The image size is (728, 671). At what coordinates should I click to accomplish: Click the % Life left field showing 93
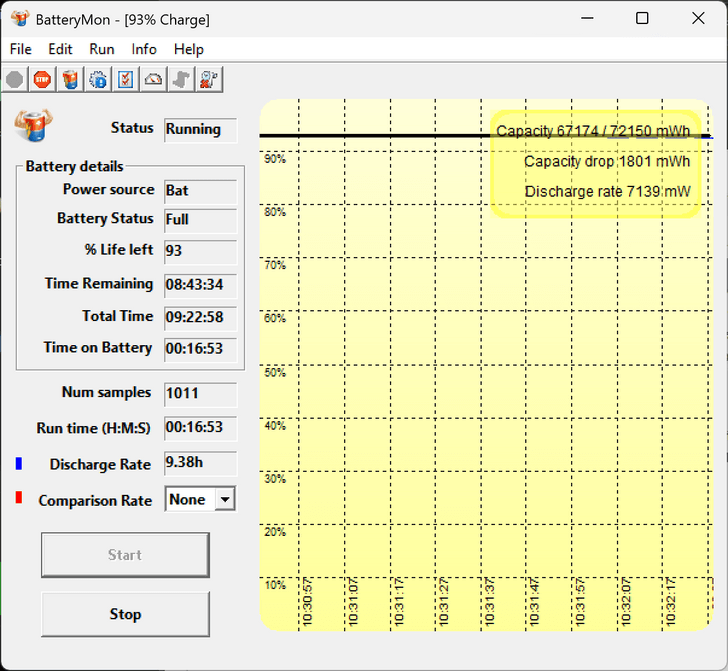pyautogui.click(x=201, y=252)
